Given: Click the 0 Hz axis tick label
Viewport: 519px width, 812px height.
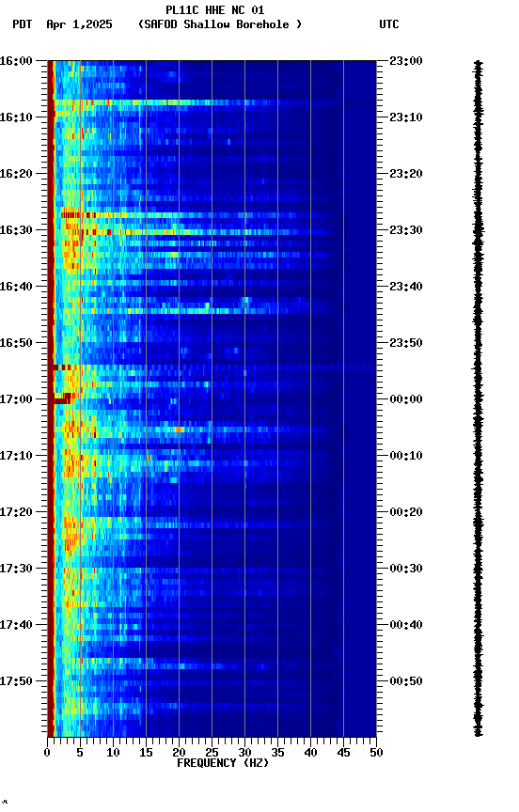Looking at the screenshot, I should point(47,753).
